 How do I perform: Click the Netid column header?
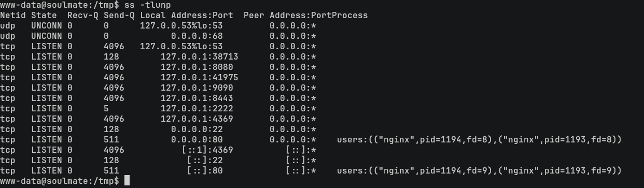click(x=13, y=15)
